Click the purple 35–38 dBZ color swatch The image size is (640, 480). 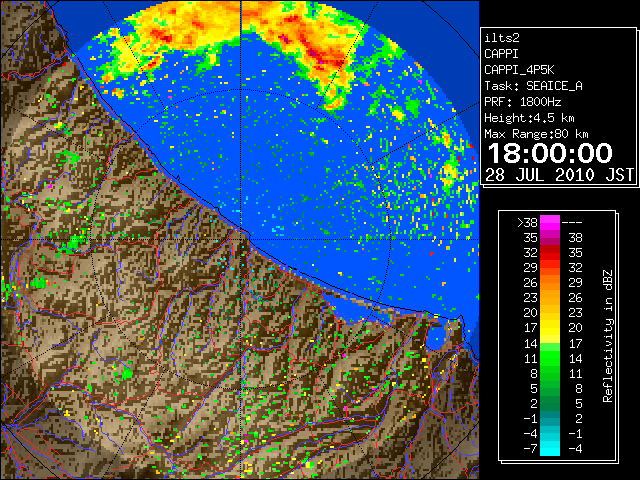click(550, 238)
